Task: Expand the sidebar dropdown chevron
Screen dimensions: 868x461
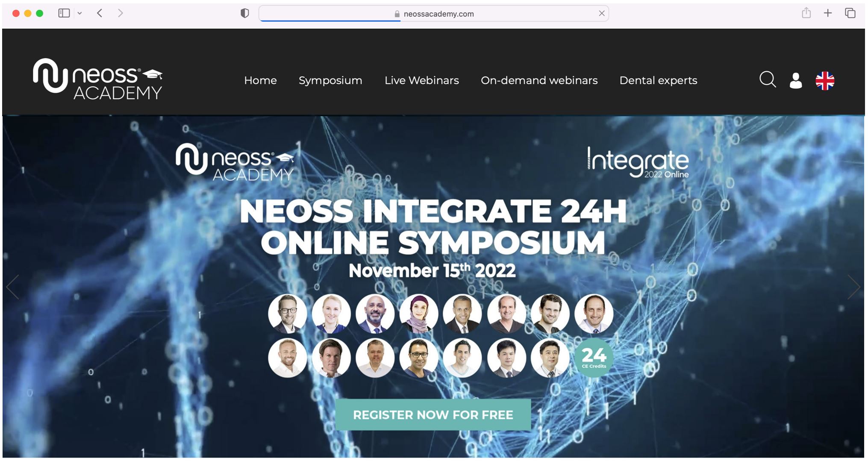Action: [79, 13]
